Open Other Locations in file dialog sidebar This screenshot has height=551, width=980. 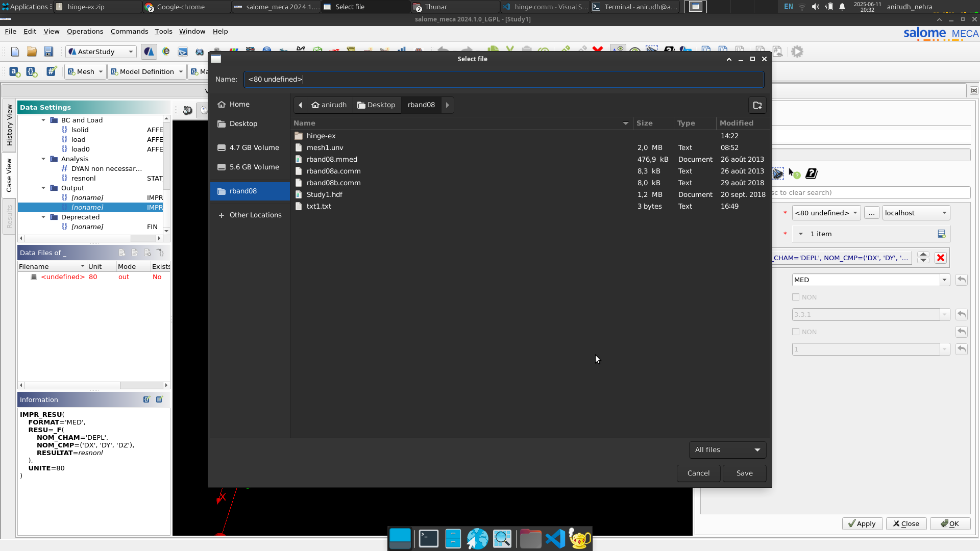(250, 215)
